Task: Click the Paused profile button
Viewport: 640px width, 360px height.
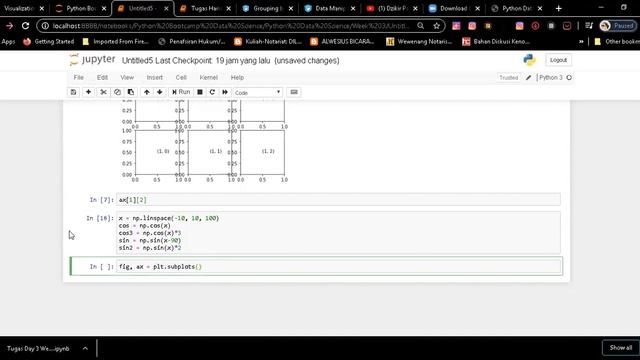Action: (x=618, y=26)
